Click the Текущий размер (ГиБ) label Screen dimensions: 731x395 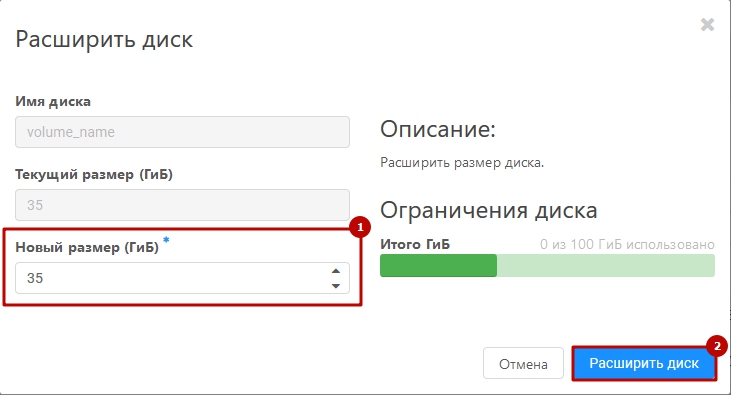(x=94, y=174)
